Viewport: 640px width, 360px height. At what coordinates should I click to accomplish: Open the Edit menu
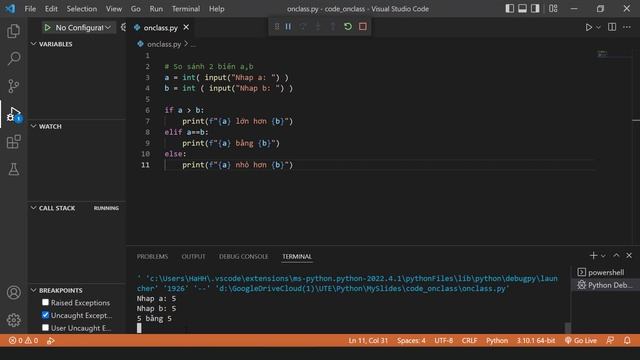[51, 9]
